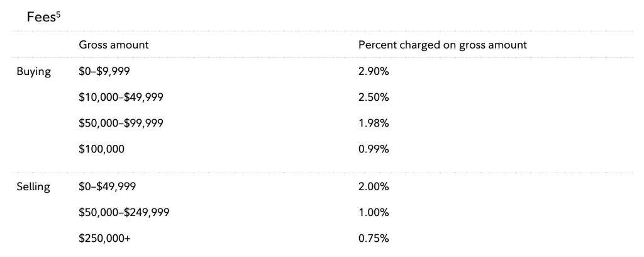The width and height of the screenshot is (644, 257).
Task: Click the Fees heading text
Action: point(39,16)
